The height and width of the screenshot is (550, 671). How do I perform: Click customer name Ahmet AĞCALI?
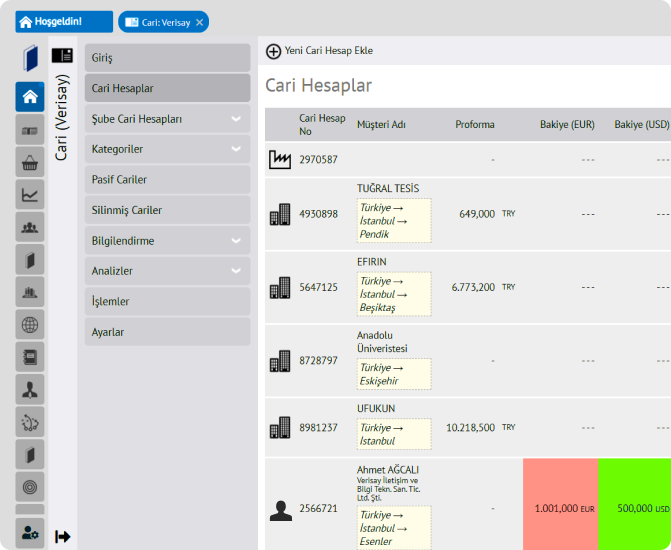point(388,470)
